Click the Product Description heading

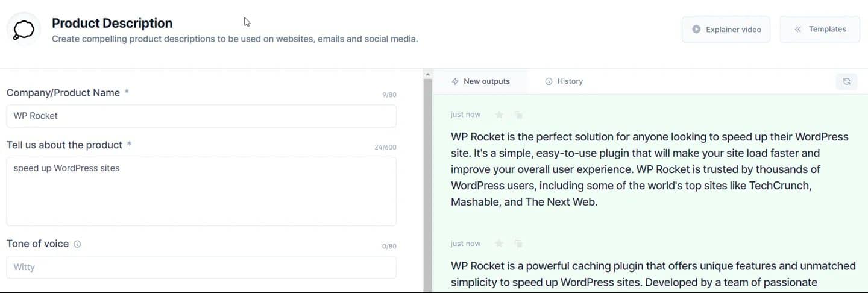112,23
